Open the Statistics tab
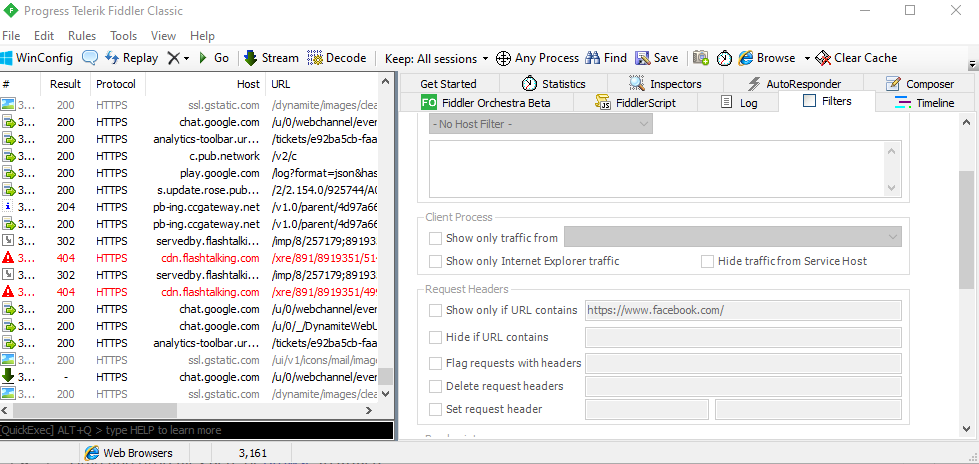The image size is (979, 464). pos(553,84)
